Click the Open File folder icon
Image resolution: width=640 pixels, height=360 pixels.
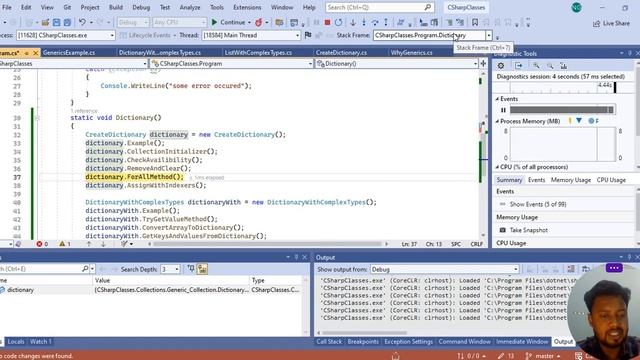(45, 22)
